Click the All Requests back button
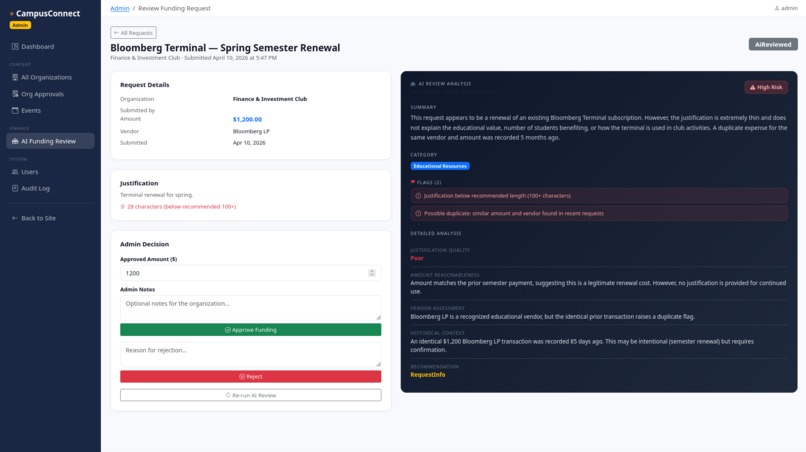 (x=133, y=32)
